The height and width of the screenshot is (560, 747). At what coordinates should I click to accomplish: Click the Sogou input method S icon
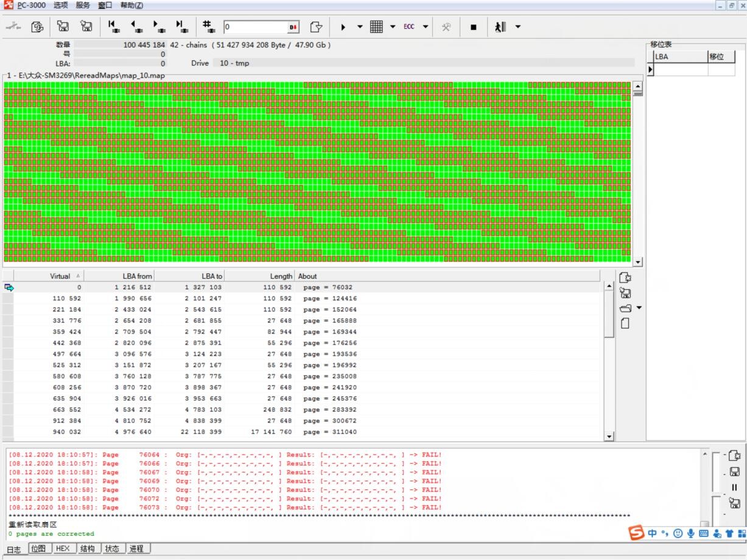click(x=637, y=533)
